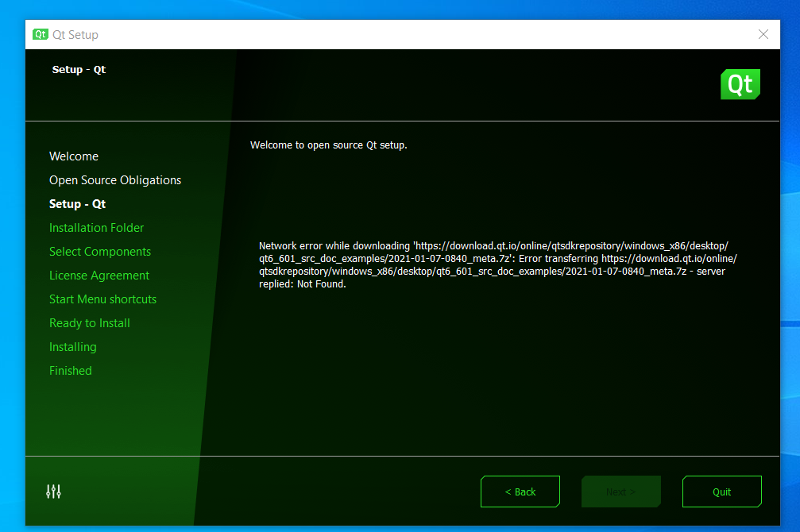Go back with the Back button

(520, 492)
